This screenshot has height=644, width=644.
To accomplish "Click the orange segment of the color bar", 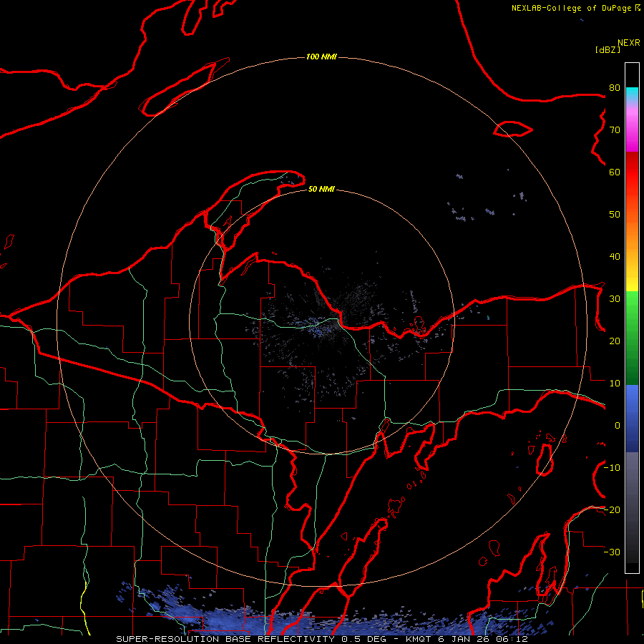I will pos(632,230).
